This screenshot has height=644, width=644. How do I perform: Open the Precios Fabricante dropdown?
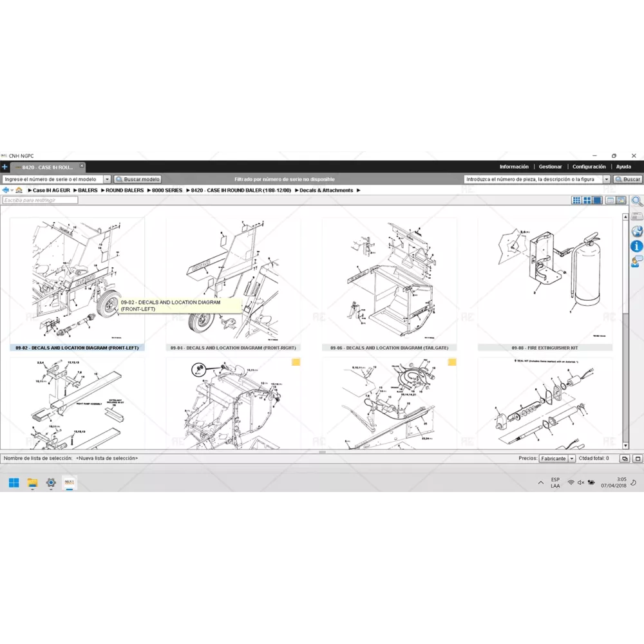pos(554,459)
